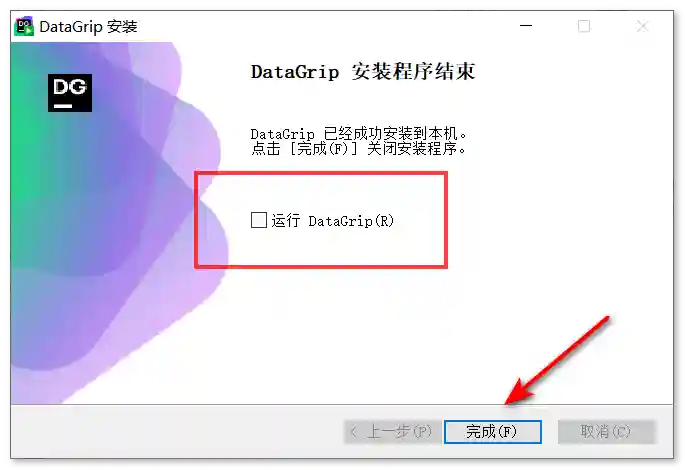Image resolution: width=685 pixels, height=470 pixels.
Task: Click the grey footer bar left of 上一步(P)
Action: [x=175, y=432]
